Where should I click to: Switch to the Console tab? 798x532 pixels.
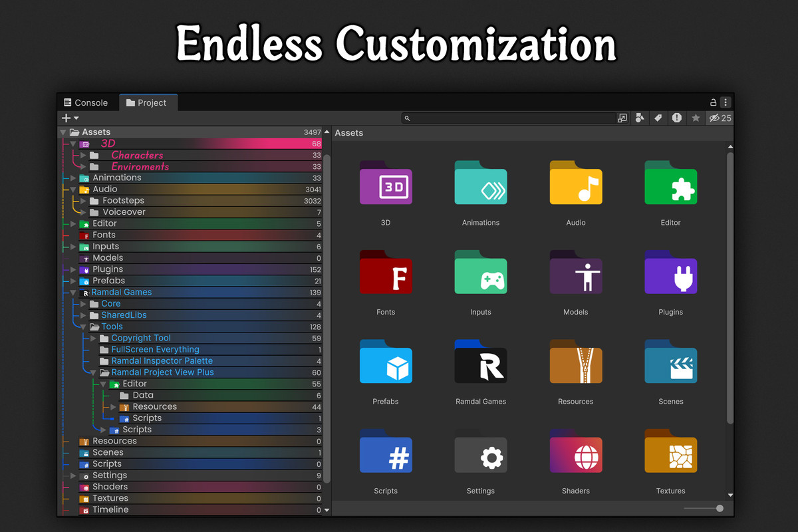click(86, 102)
